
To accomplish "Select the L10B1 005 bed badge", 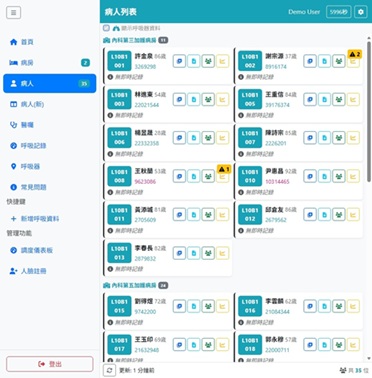I will (250, 100).
